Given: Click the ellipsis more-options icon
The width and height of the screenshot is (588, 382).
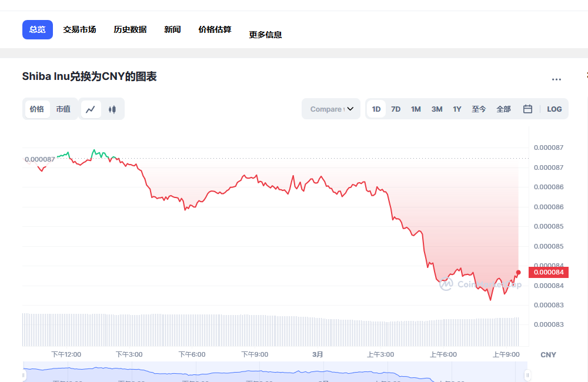Looking at the screenshot, I should (x=556, y=79).
